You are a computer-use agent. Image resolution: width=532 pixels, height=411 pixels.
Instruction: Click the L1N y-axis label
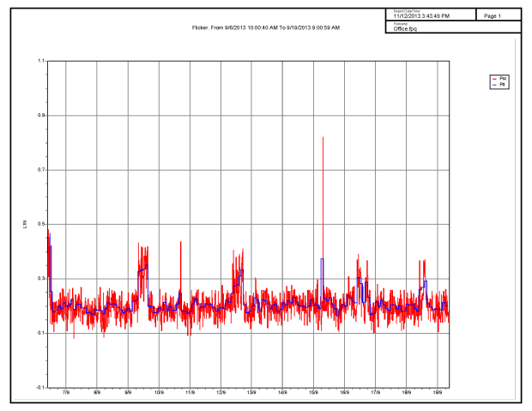coord(27,224)
